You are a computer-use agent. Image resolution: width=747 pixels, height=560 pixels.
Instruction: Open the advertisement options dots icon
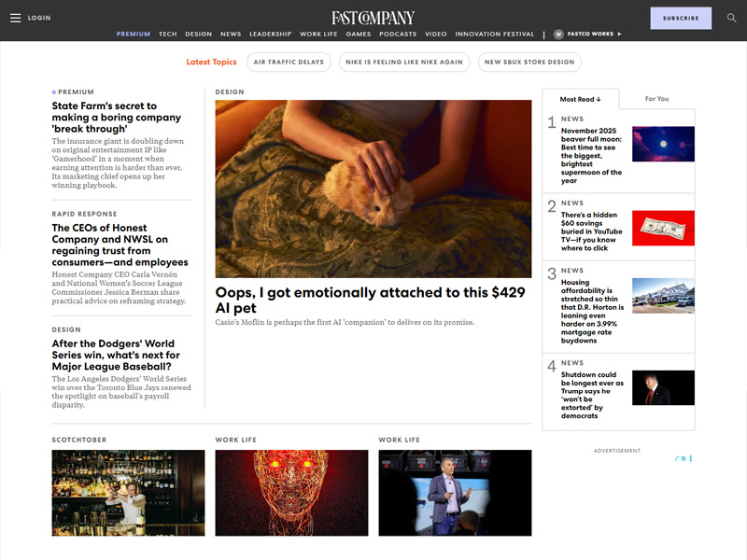[x=692, y=458]
